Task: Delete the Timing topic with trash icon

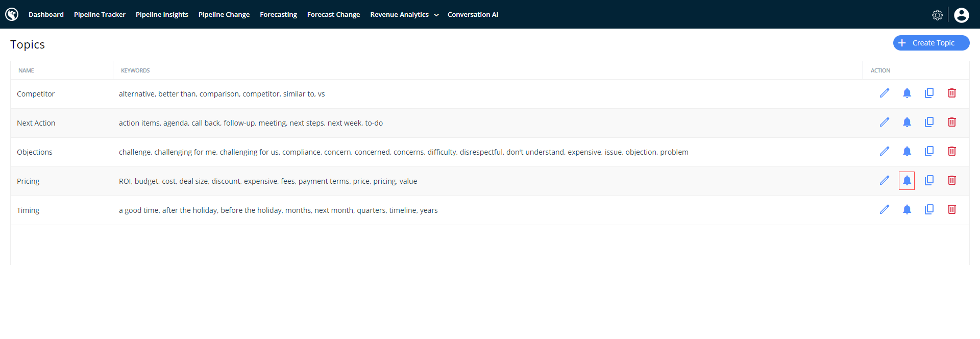Action: coord(951,209)
